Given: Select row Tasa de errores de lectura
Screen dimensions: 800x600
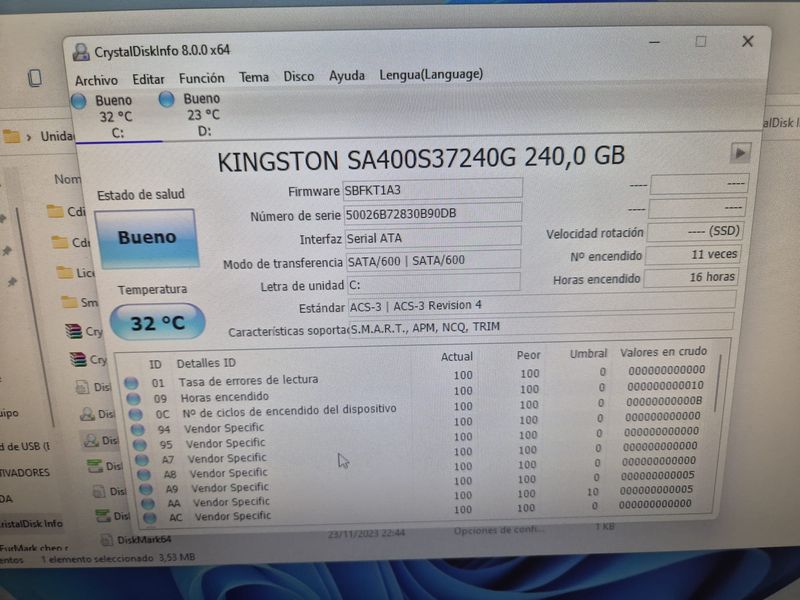Looking at the screenshot, I should coord(417,378).
